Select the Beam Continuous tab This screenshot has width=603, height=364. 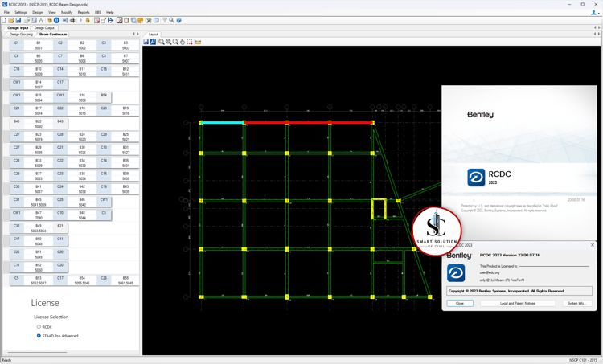pyautogui.click(x=53, y=35)
